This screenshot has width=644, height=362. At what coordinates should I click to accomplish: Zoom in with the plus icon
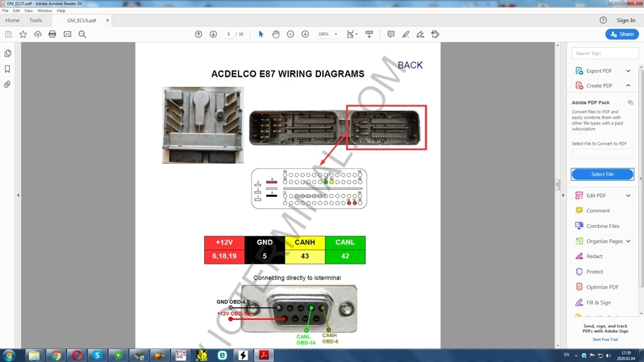[305, 34]
